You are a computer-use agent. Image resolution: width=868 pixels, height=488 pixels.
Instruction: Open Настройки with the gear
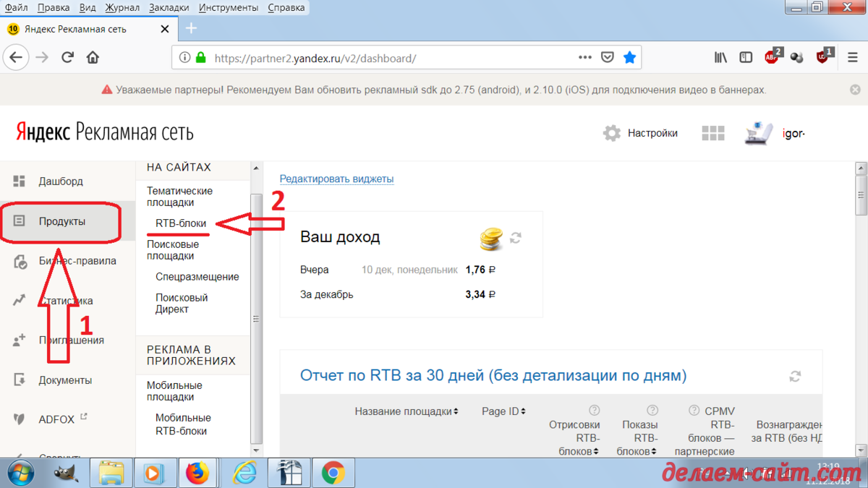pyautogui.click(x=640, y=133)
